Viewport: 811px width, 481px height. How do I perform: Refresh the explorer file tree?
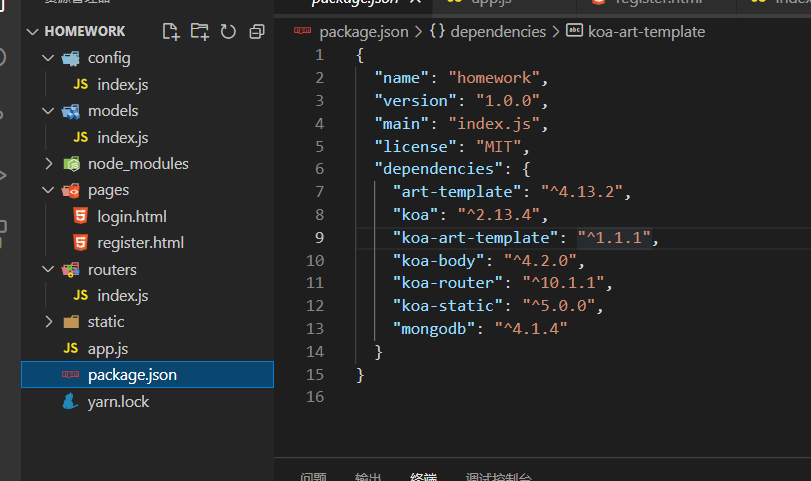(x=228, y=32)
